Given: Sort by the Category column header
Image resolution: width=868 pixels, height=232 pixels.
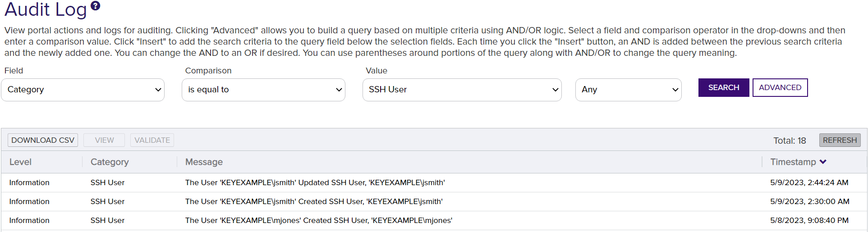Looking at the screenshot, I should tap(110, 162).
